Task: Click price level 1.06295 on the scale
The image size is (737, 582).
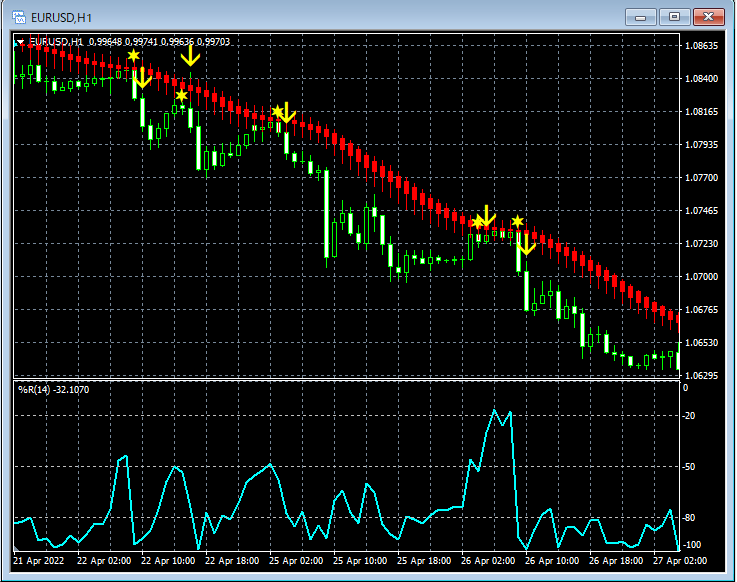Action: (702, 375)
